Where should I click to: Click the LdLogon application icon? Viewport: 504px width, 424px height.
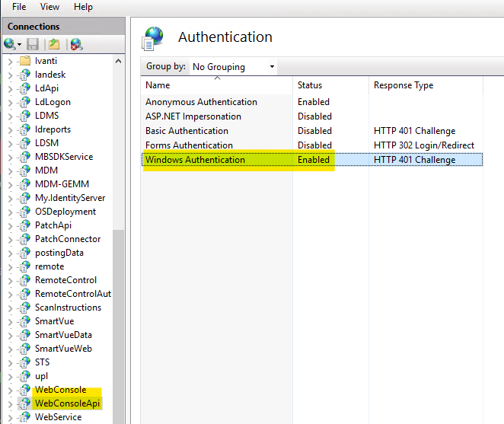click(x=25, y=102)
